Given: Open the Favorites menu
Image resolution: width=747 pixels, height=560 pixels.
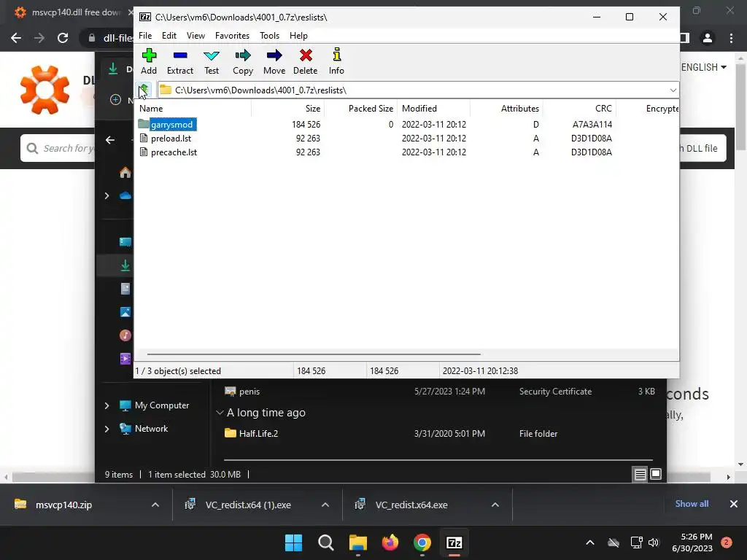Looking at the screenshot, I should pyautogui.click(x=232, y=36).
